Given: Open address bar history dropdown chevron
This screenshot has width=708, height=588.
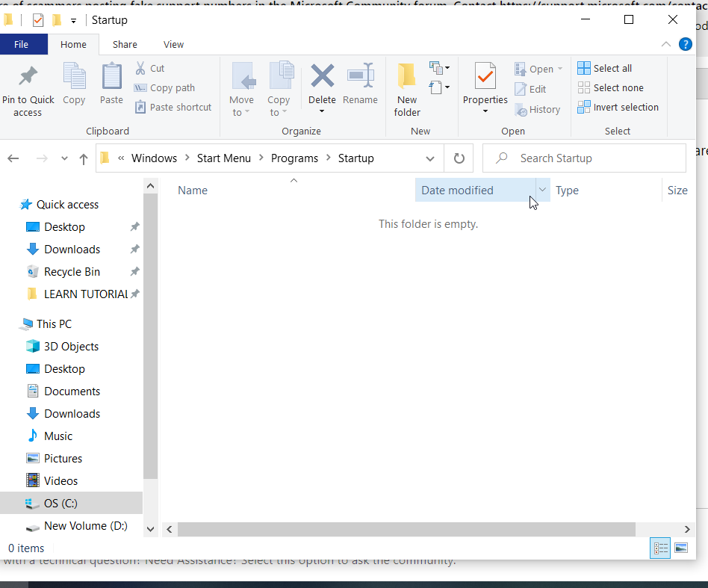Looking at the screenshot, I should (x=430, y=158).
